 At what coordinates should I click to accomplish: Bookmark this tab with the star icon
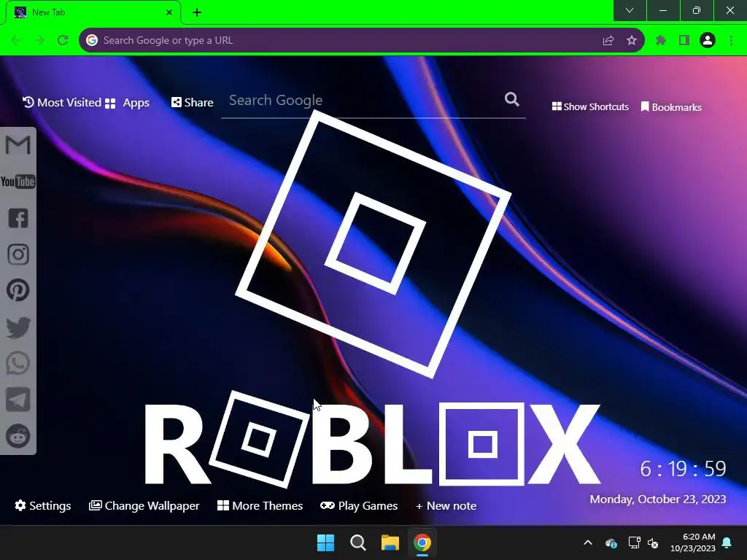coord(631,41)
